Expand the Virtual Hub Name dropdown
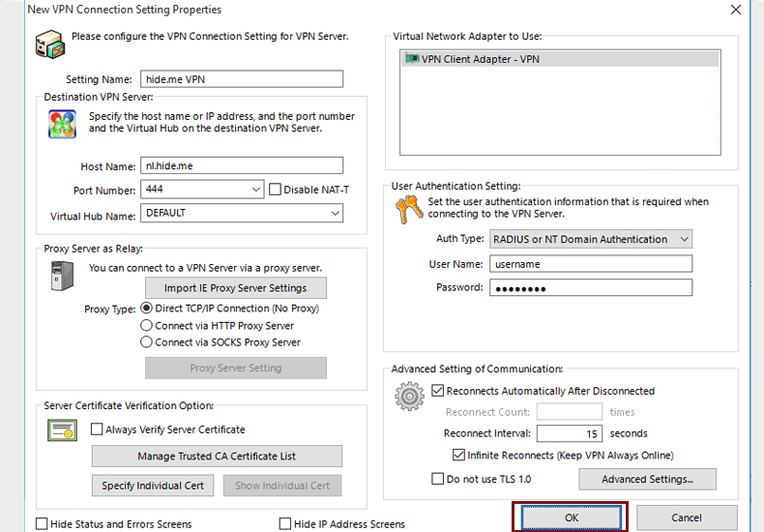Screen dimensions: 764x532 335,213
